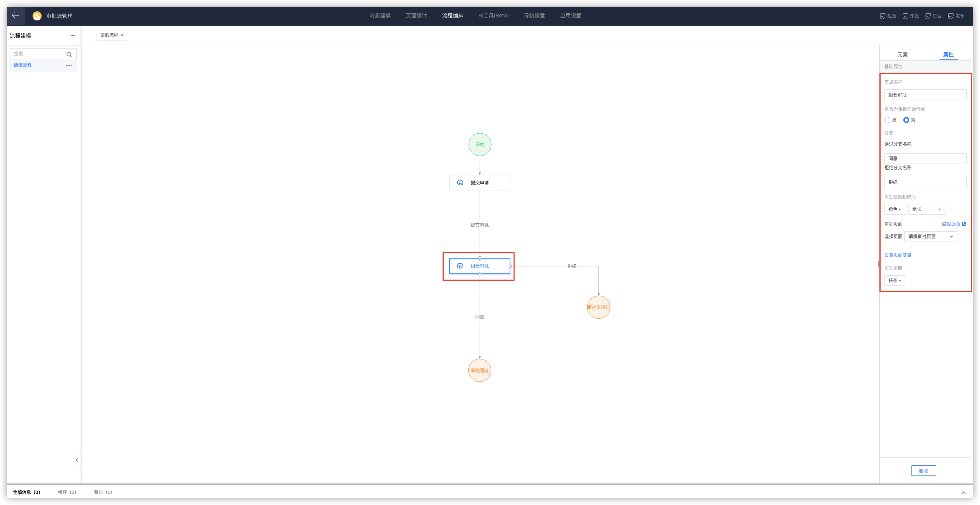
Task: Select the 提交申请 node on canvas
Action: click(x=479, y=183)
